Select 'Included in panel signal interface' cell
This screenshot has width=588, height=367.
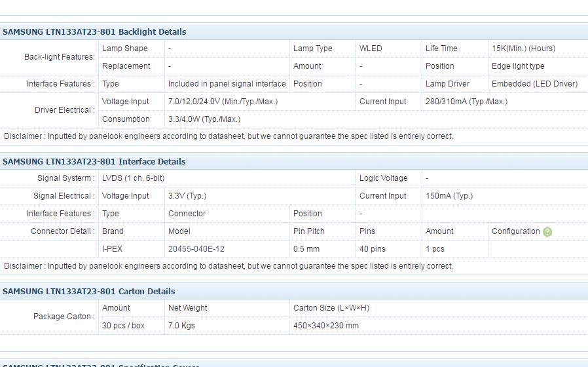point(227,84)
